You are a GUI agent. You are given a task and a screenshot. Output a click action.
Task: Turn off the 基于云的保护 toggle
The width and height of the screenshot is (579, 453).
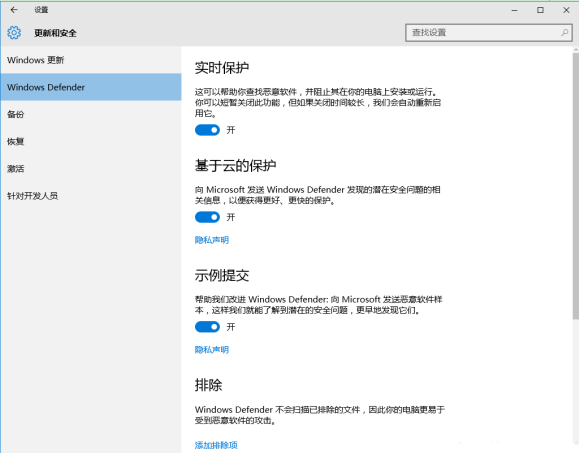coord(207,217)
